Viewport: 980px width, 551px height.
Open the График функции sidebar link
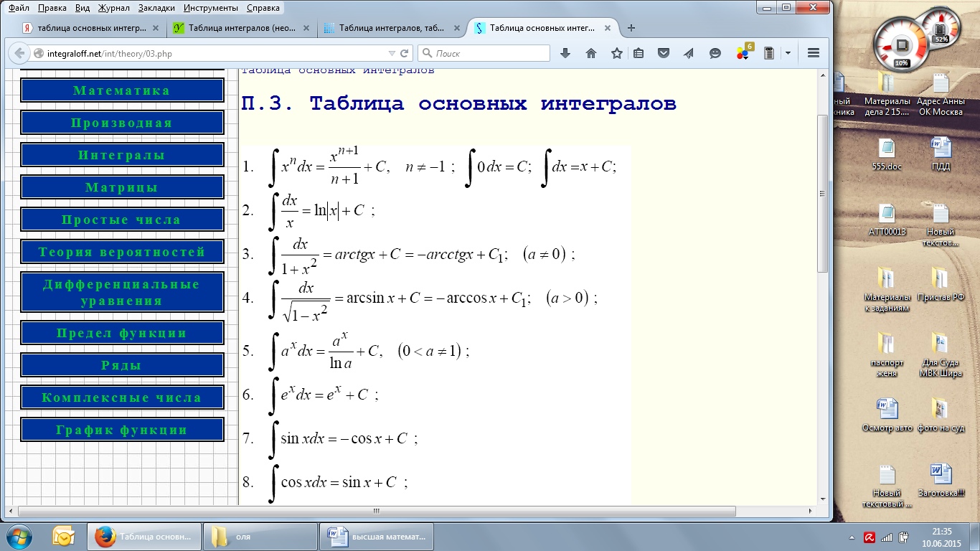tap(122, 430)
